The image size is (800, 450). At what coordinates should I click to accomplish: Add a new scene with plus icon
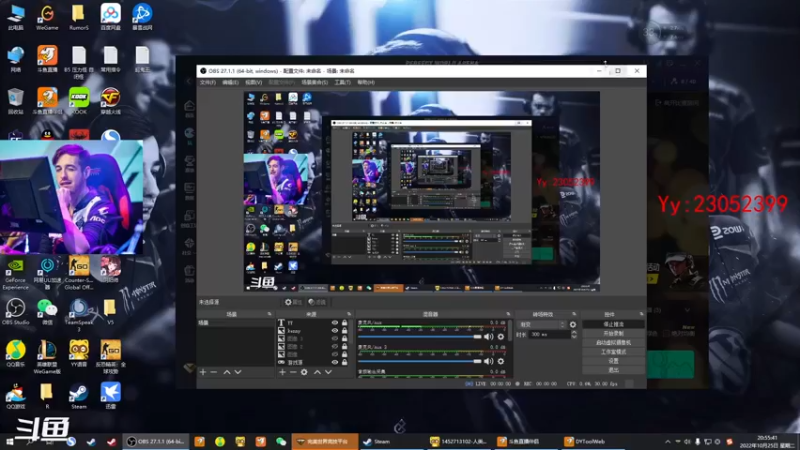pos(203,372)
